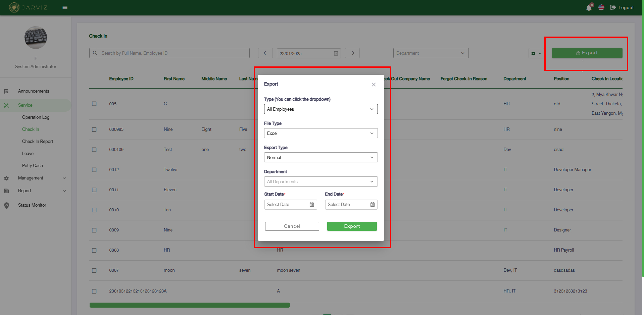Viewport: 644px width, 315px height.
Task: Go to previous date with left arrow
Action: click(265, 53)
